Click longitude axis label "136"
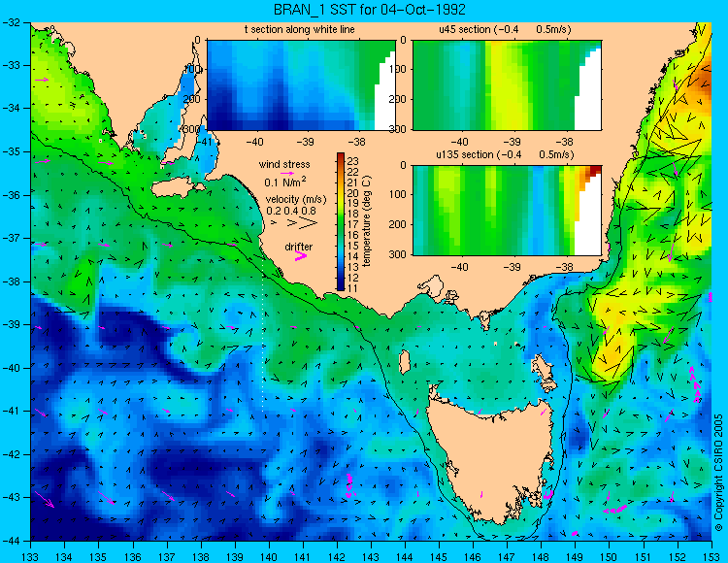Image resolution: width=728 pixels, height=563 pixels. point(133,556)
